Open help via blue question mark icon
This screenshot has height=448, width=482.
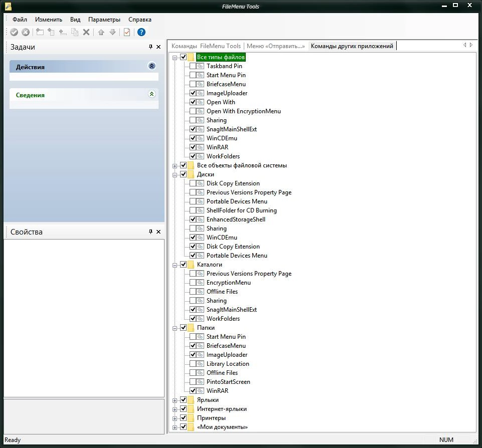click(x=141, y=32)
